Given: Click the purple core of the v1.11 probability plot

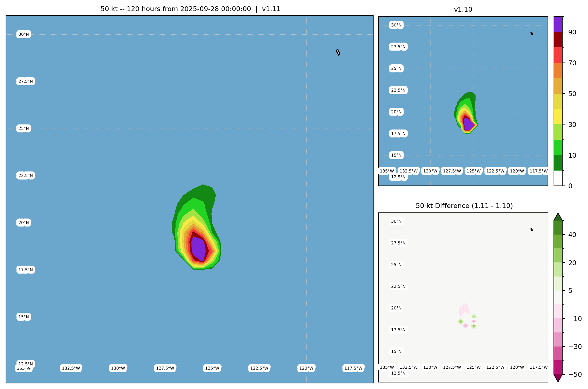Looking at the screenshot, I should tap(198, 248).
